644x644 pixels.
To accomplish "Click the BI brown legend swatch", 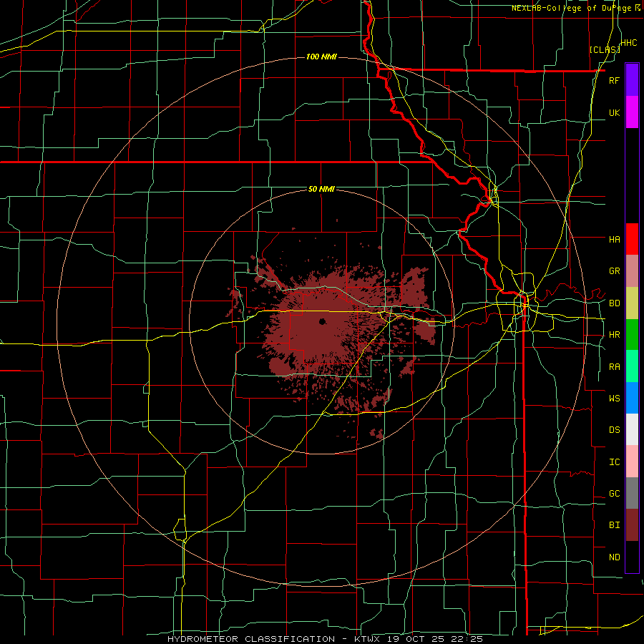I will [632, 525].
